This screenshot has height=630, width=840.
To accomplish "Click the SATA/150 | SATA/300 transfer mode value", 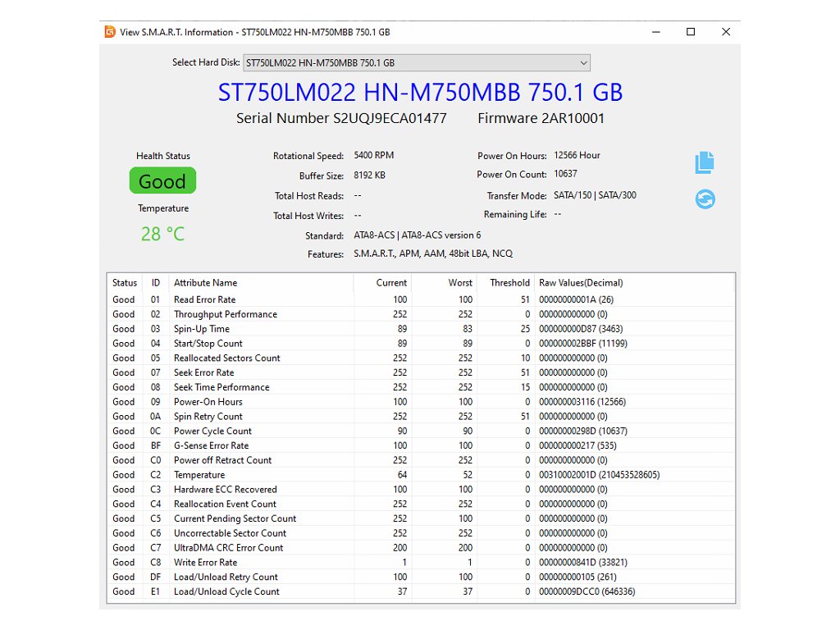I will coord(596,195).
